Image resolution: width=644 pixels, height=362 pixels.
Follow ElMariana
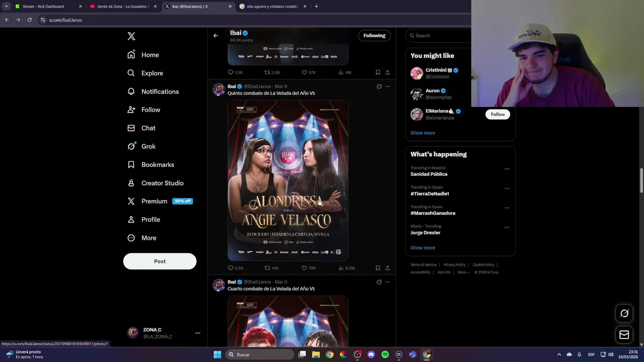coord(498,115)
